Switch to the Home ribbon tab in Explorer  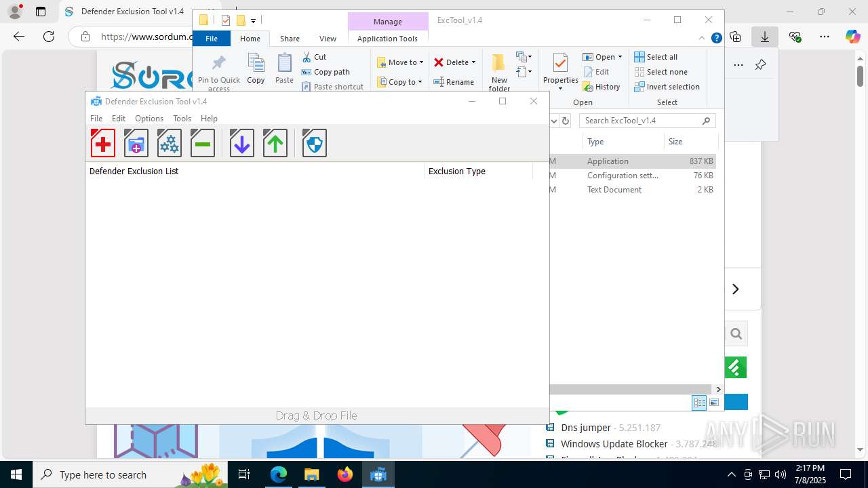pyautogui.click(x=250, y=39)
